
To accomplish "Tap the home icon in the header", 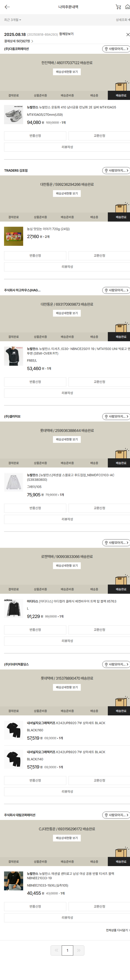I will pyautogui.click(x=127, y=7).
